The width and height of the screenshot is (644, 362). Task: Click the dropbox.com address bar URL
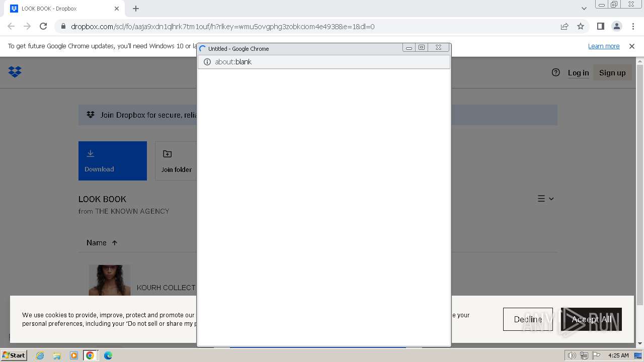222,27
